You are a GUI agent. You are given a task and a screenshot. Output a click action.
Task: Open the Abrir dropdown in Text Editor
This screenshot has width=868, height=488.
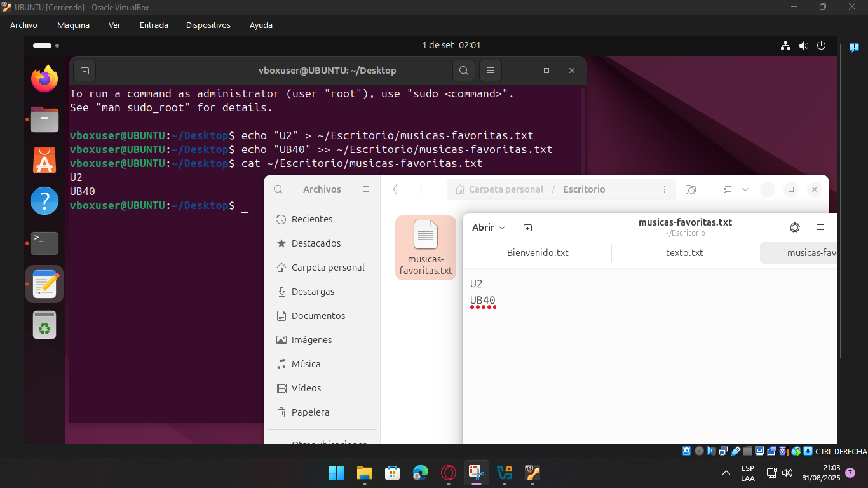point(489,227)
